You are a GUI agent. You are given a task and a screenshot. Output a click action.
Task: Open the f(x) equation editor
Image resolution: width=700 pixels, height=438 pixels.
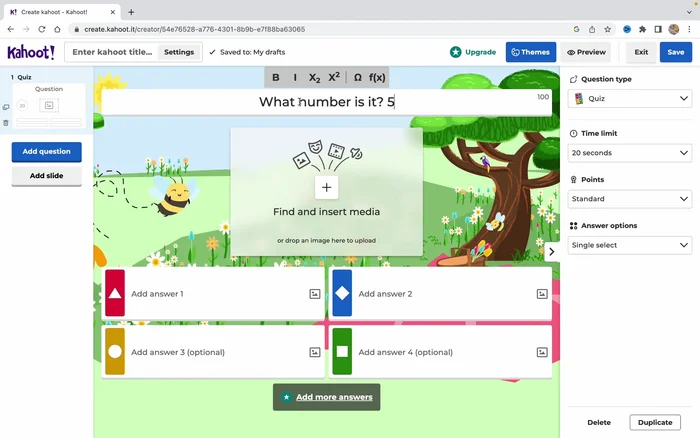point(377,77)
